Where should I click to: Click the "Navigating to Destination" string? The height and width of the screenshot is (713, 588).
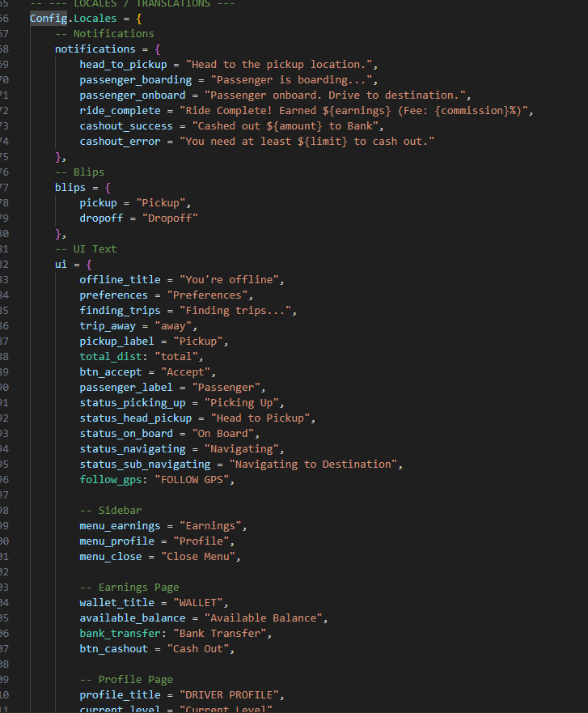(314, 465)
